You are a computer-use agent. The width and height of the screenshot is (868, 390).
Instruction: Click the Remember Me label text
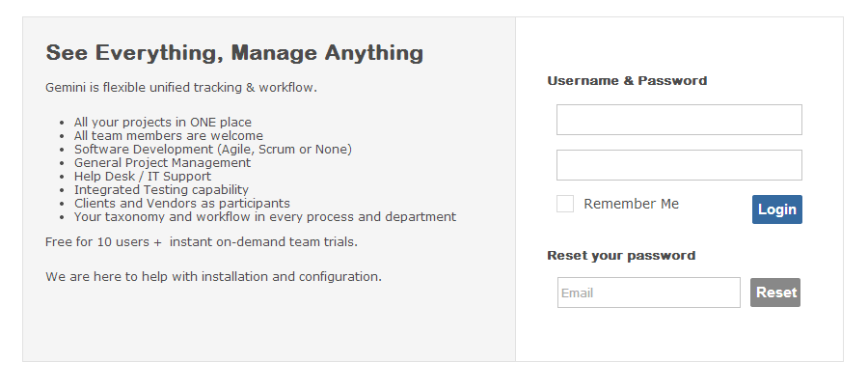631,204
